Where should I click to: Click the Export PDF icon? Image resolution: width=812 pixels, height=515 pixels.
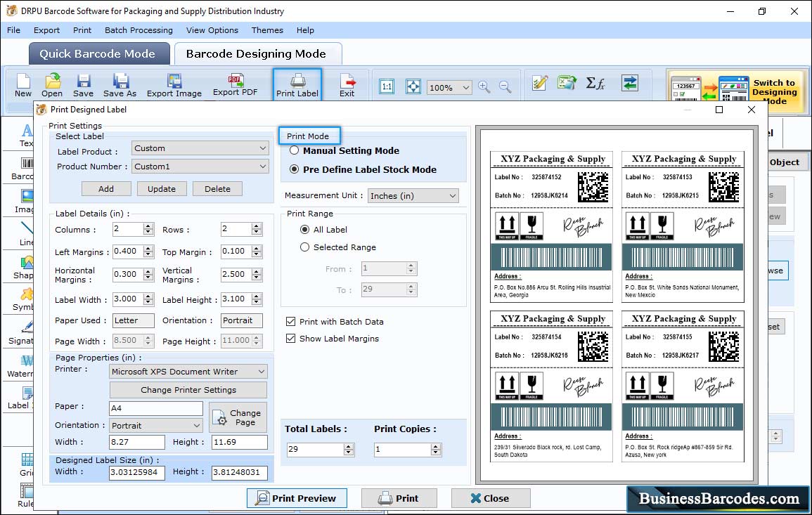tap(235, 85)
